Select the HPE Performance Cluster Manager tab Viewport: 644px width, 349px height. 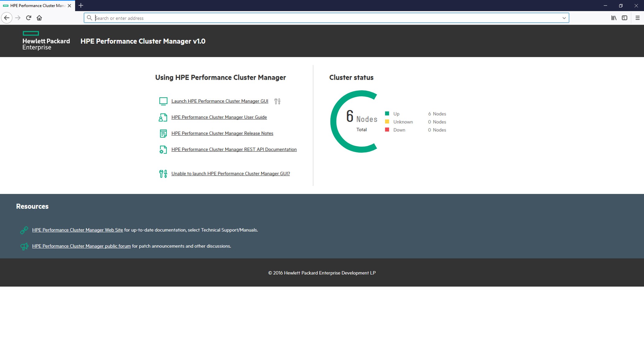[37, 6]
